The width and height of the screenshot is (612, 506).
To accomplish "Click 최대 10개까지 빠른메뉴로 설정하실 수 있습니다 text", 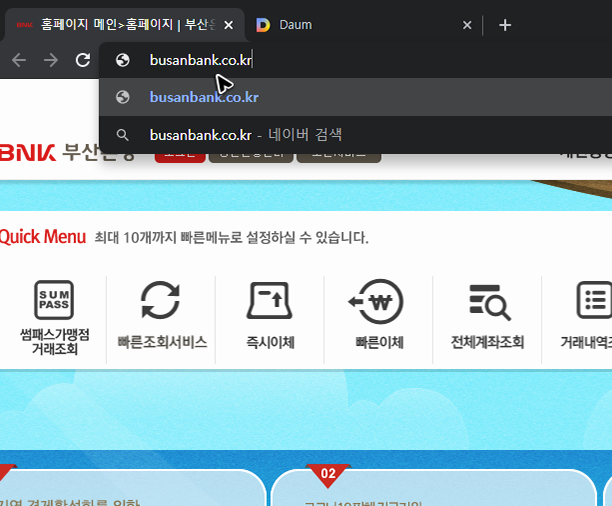I will 231,237.
